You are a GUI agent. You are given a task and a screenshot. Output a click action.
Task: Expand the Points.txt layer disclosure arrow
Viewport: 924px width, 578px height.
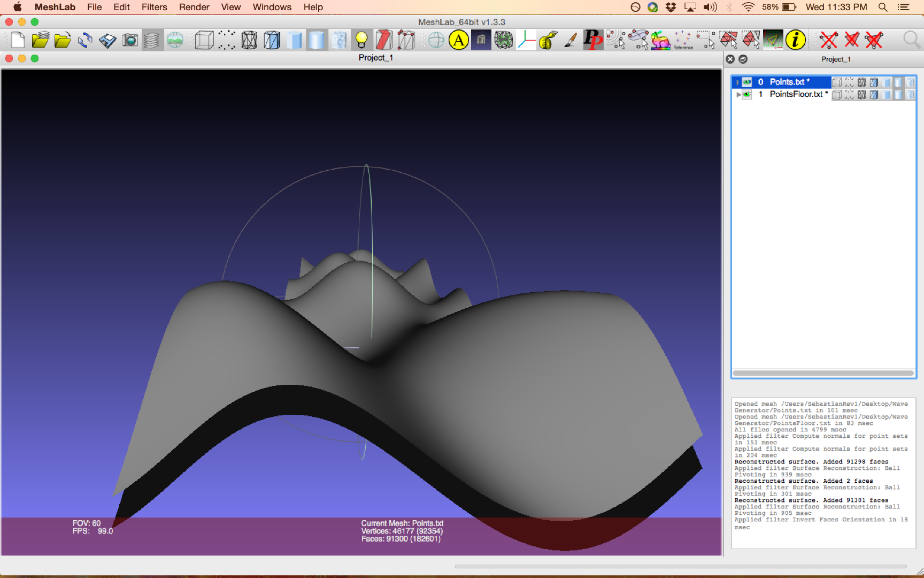pyautogui.click(x=737, y=82)
